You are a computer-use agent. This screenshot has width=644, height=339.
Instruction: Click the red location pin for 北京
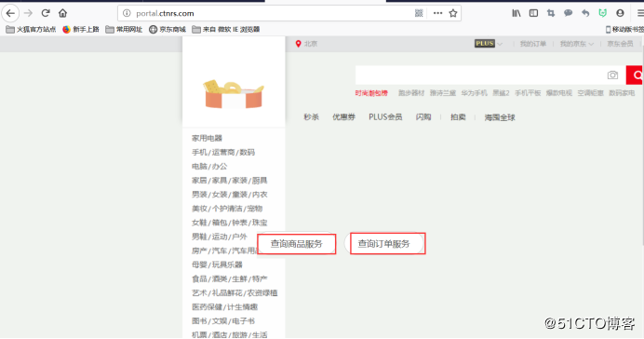click(298, 44)
